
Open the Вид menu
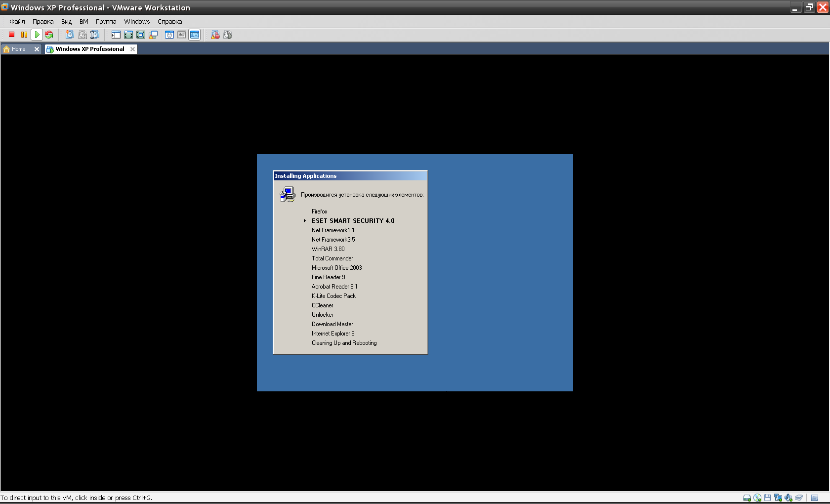67,21
